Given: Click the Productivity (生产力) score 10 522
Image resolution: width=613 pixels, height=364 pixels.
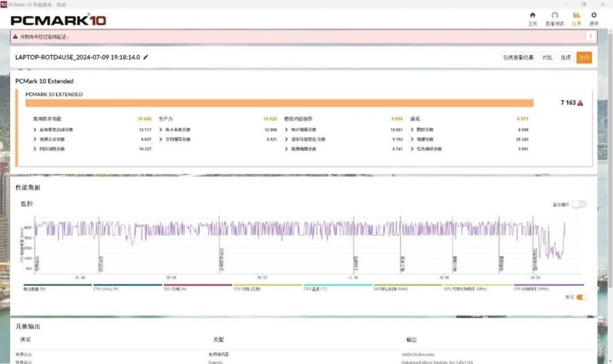Looking at the screenshot, I should 269,119.
